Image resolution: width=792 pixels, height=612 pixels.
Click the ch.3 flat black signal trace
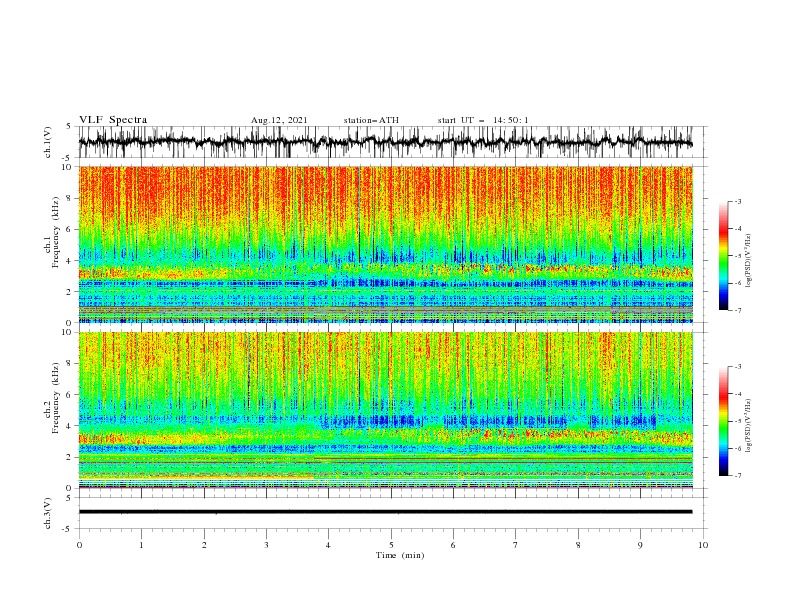pyautogui.click(x=385, y=512)
